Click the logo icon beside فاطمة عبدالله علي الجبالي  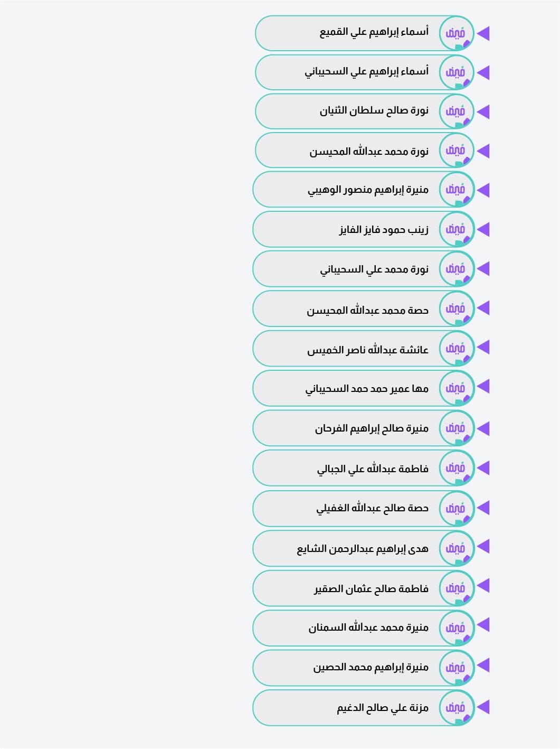pos(457,468)
